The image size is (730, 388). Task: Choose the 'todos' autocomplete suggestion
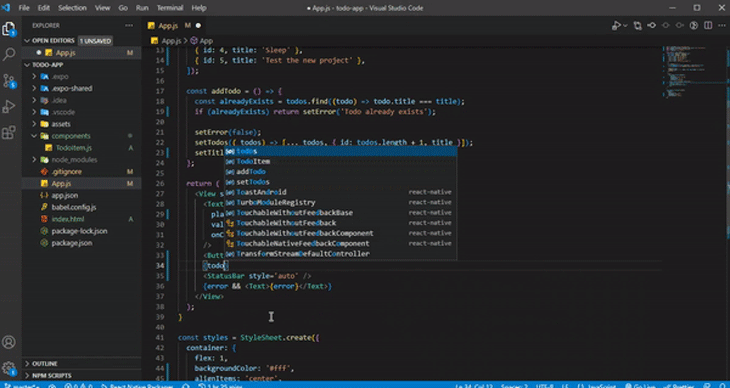click(341, 151)
